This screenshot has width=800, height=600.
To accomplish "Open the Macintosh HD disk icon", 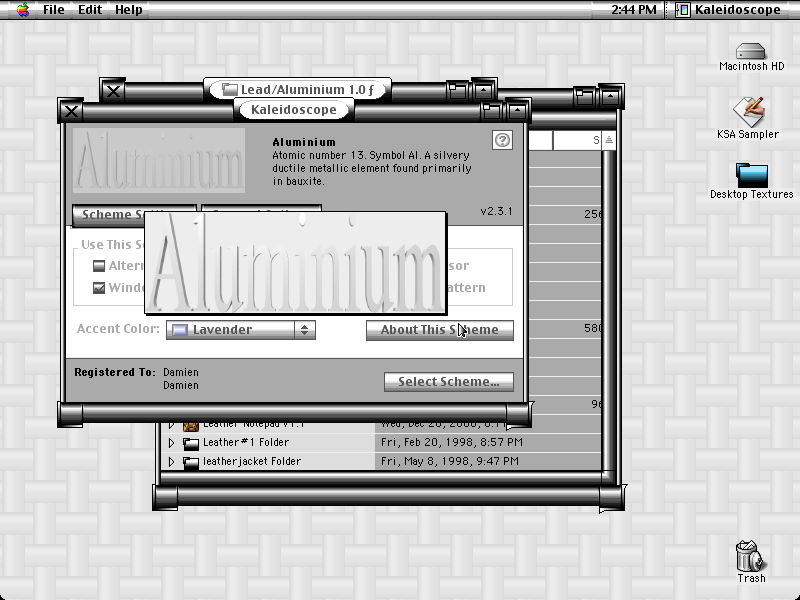I will pos(751,52).
